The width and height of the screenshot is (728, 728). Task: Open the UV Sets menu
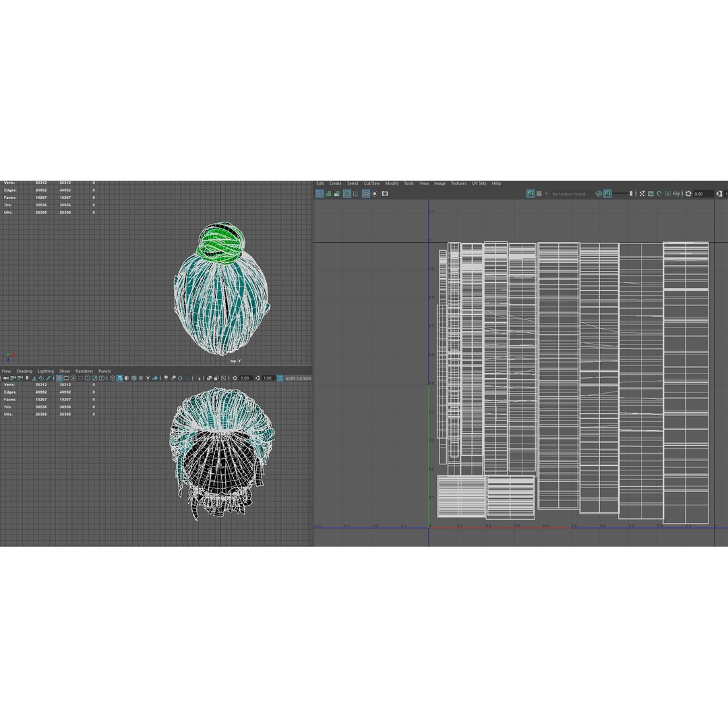pos(479,183)
